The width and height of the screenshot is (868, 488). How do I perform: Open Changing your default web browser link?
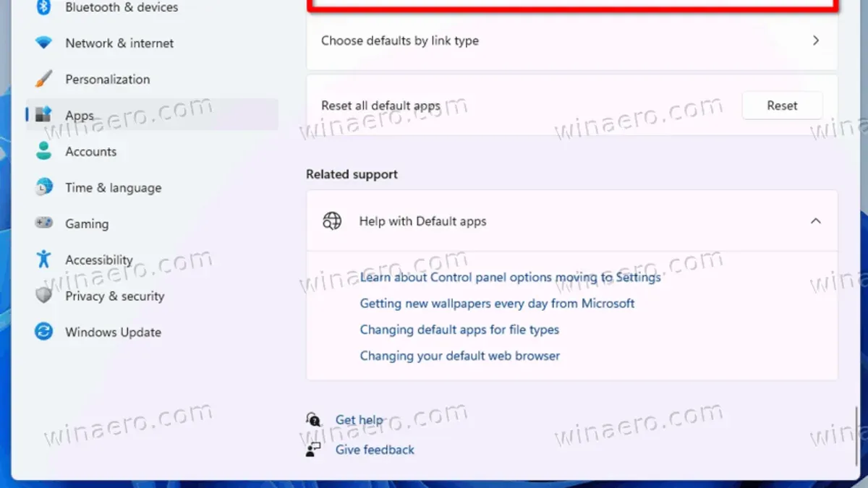tap(460, 356)
